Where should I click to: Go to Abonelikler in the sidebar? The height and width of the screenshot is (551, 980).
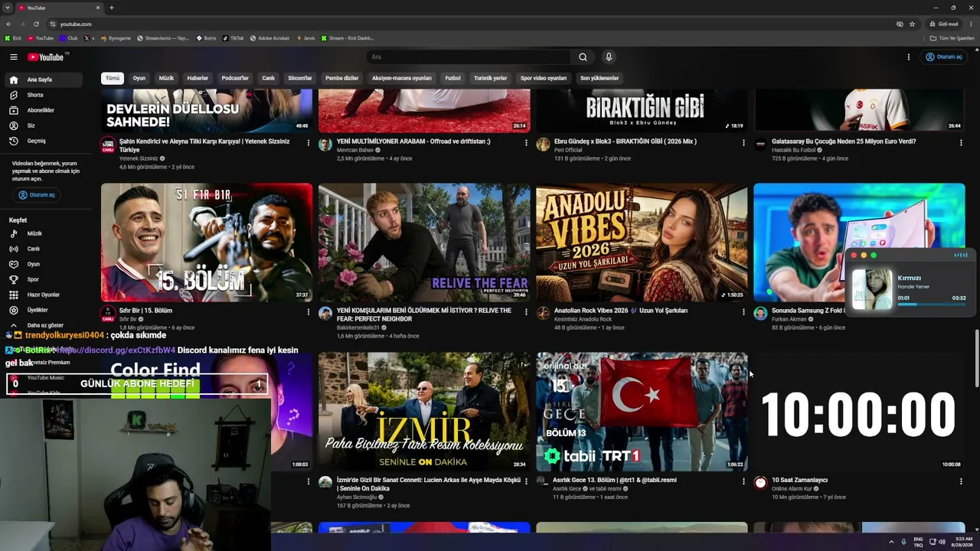coord(41,110)
